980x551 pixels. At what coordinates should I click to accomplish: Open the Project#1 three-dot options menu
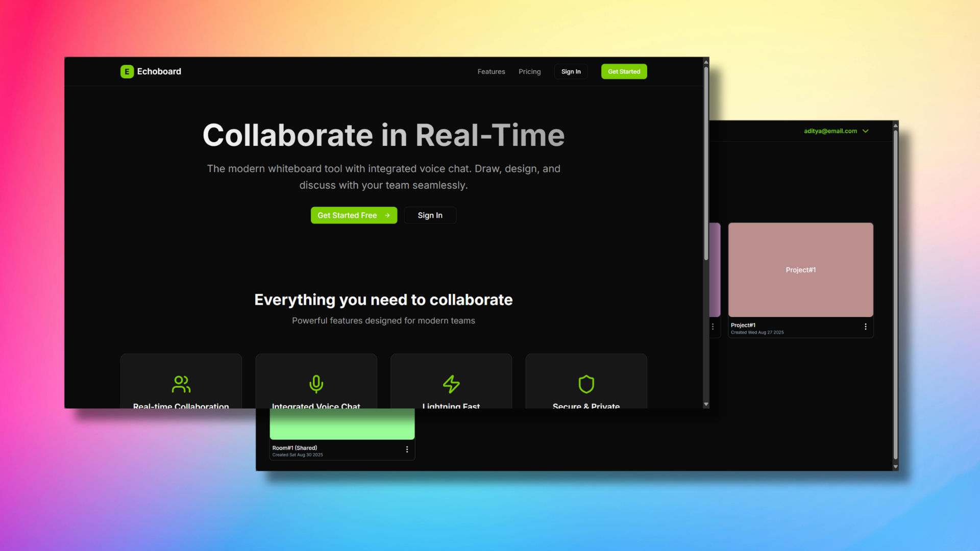(865, 327)
